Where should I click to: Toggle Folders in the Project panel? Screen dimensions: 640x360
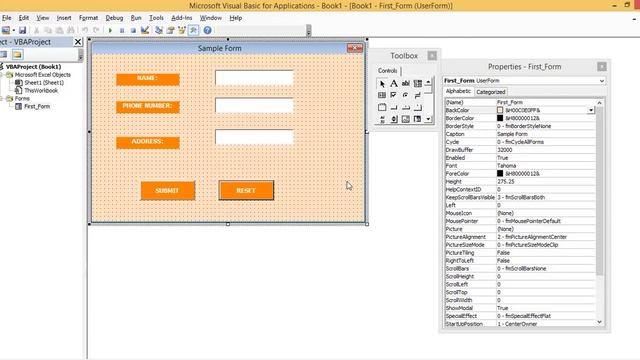pyautogui.click(x=17, y=54)
